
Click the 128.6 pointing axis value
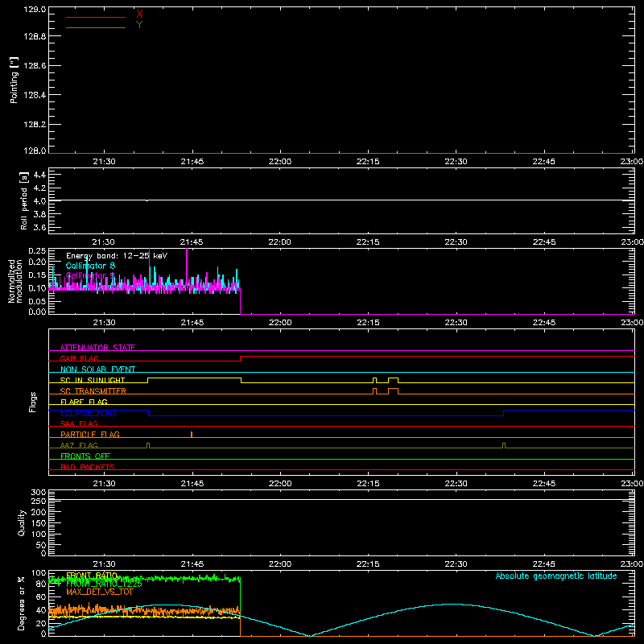[35, 66]
